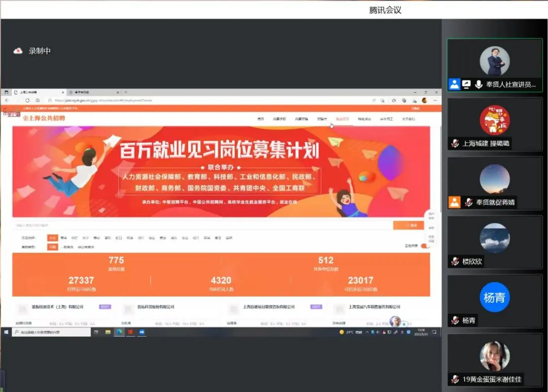The height and width of the screenshot is (392, 548).
Task: Click the webpage vertical scrollbar
Action: [x=440, y=169]
